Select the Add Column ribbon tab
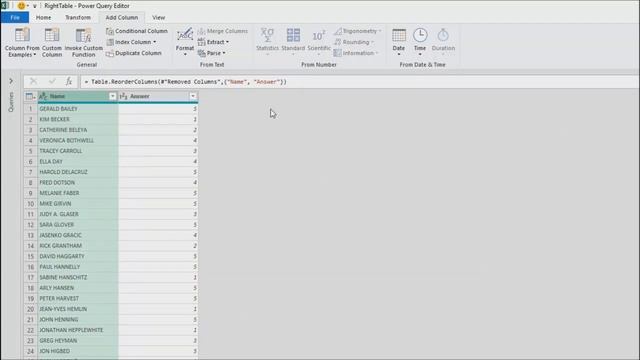Screen dimensions: 640x360 click(122, 18)
